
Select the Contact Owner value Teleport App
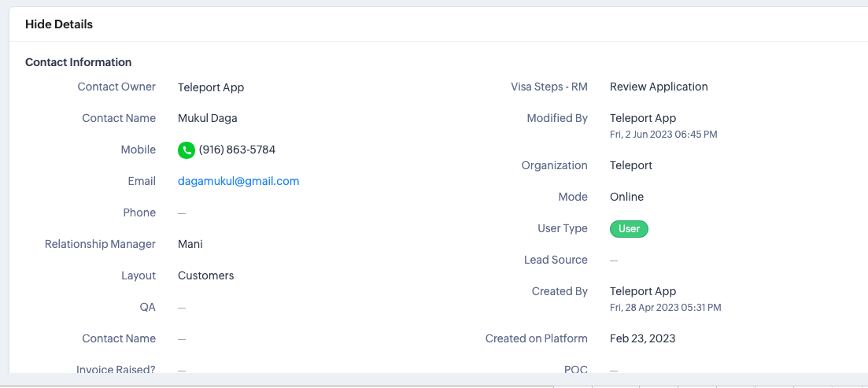click(x=211, y=87)
